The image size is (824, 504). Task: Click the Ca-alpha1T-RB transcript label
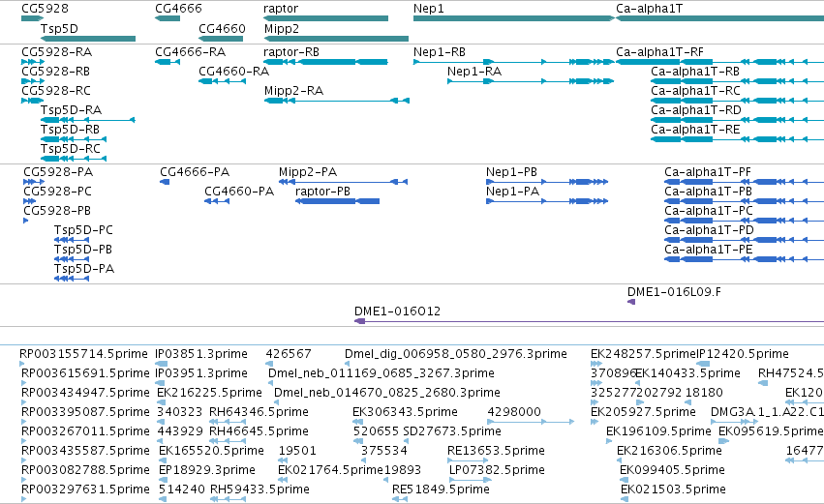pyautogui.click(x=695, y=71)
